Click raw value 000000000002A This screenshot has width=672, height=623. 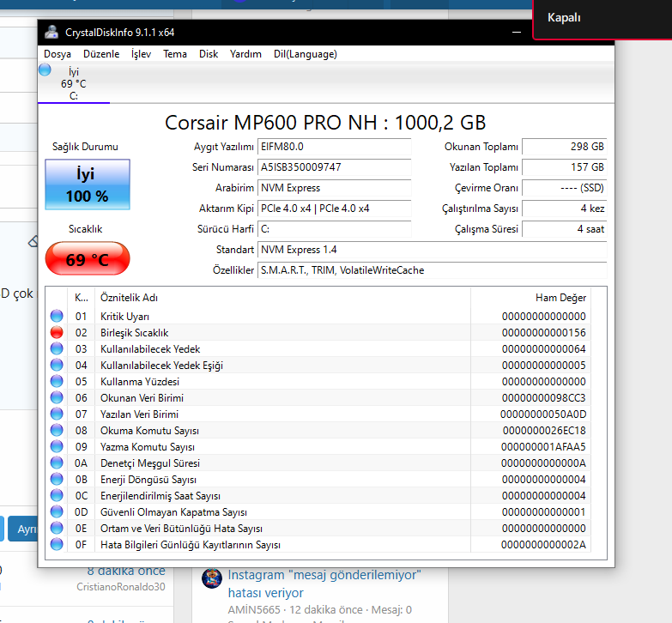click(543, 545)
